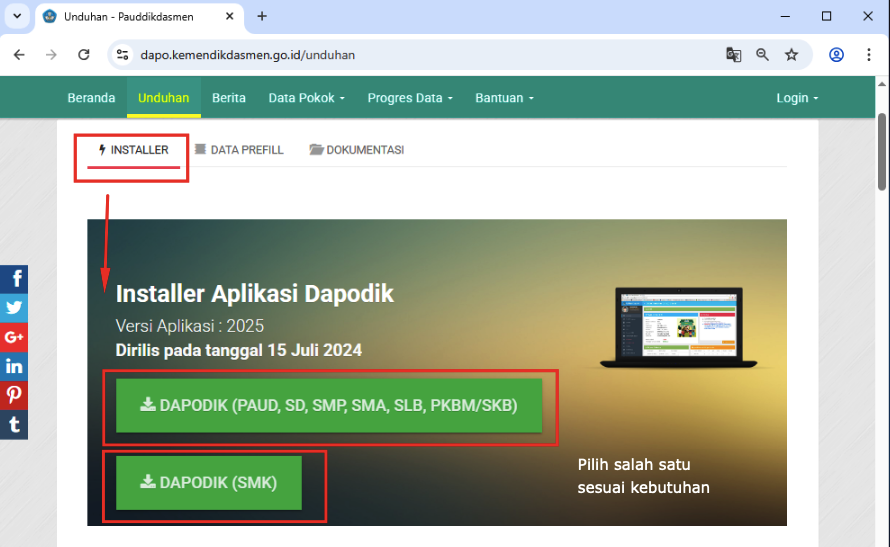Open new browser tab
This screenshot has height=547, width=890.
click(262, 16)
